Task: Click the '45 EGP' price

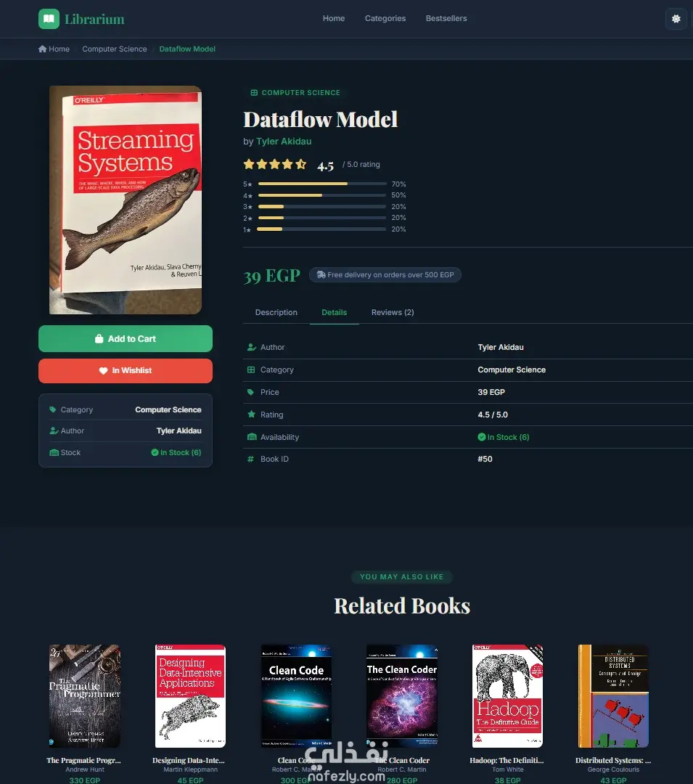Action: 190,780
